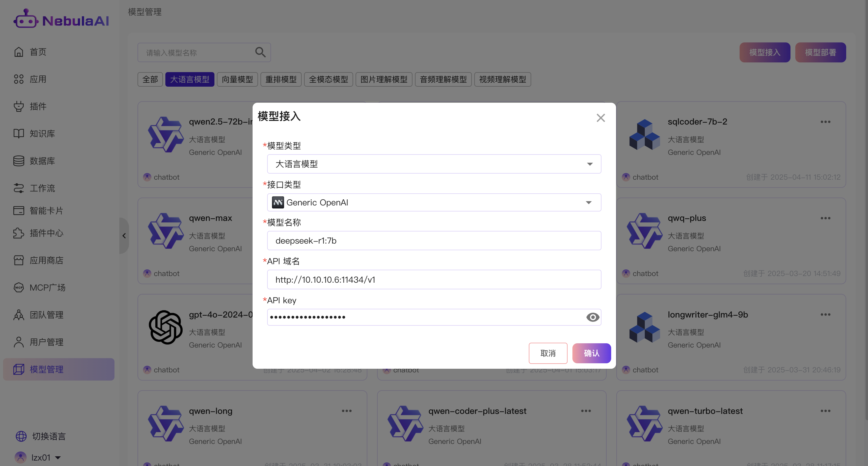Close the 模型接入 dialog
The width and height of the screenshot is (868, 466).
[601, 118]
